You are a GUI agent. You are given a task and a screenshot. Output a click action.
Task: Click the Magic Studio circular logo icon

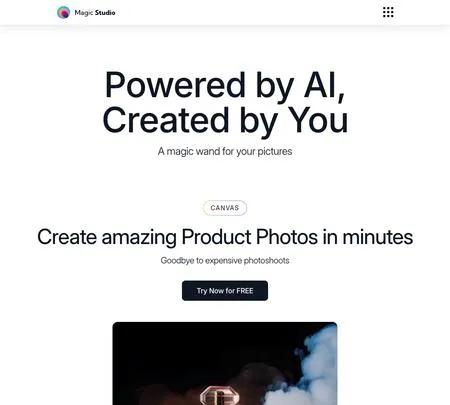point(63,13)
